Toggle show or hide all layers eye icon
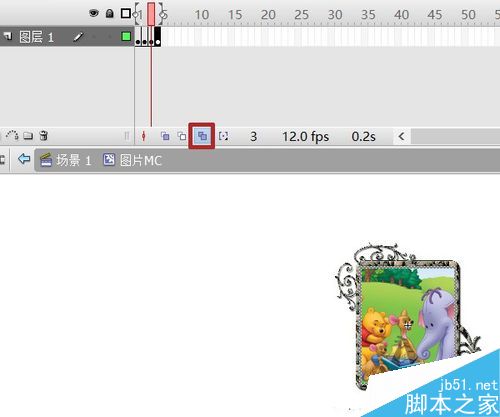Image resolution: width=500 pixels, height=417 pixels. click(x=94, y=13)
